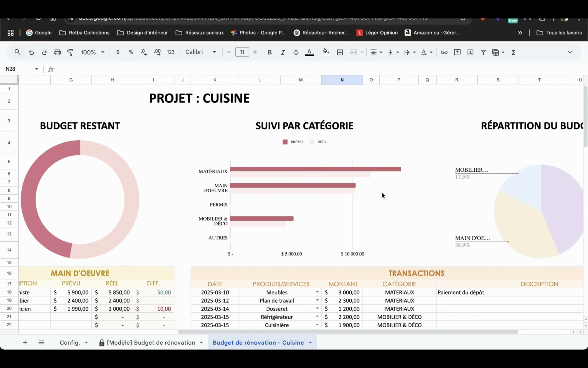Open the Léger Opinion bookmark

(x=377, y=33)
